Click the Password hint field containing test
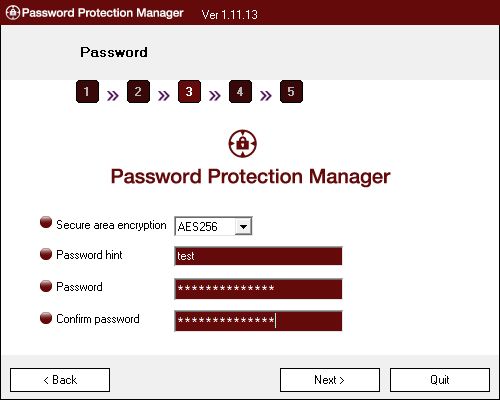Viewport: 500px width, 400px height. coord(258,256)
